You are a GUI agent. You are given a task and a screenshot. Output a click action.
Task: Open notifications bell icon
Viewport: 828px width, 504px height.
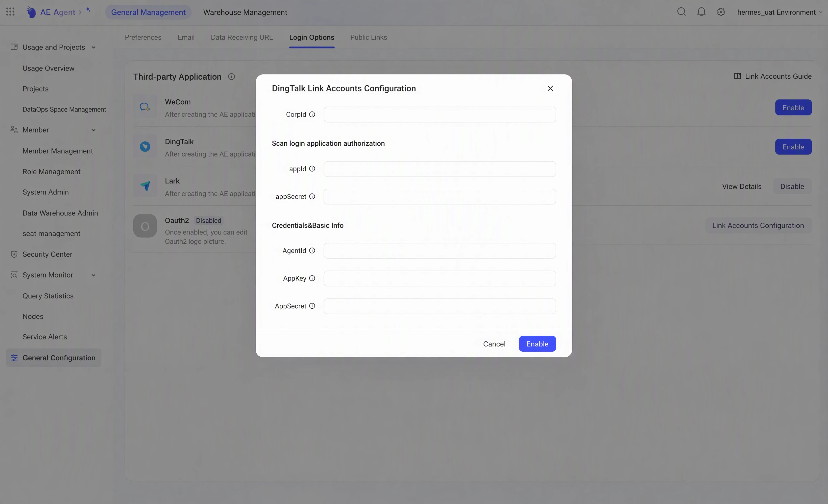[x=701, y=12]
